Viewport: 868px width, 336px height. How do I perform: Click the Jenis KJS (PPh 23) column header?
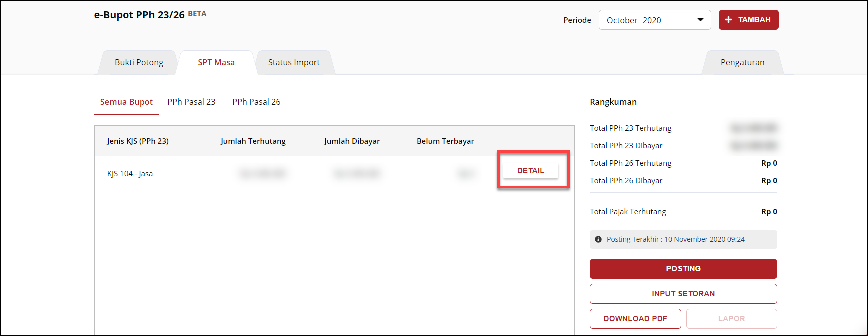coord(138,141)
